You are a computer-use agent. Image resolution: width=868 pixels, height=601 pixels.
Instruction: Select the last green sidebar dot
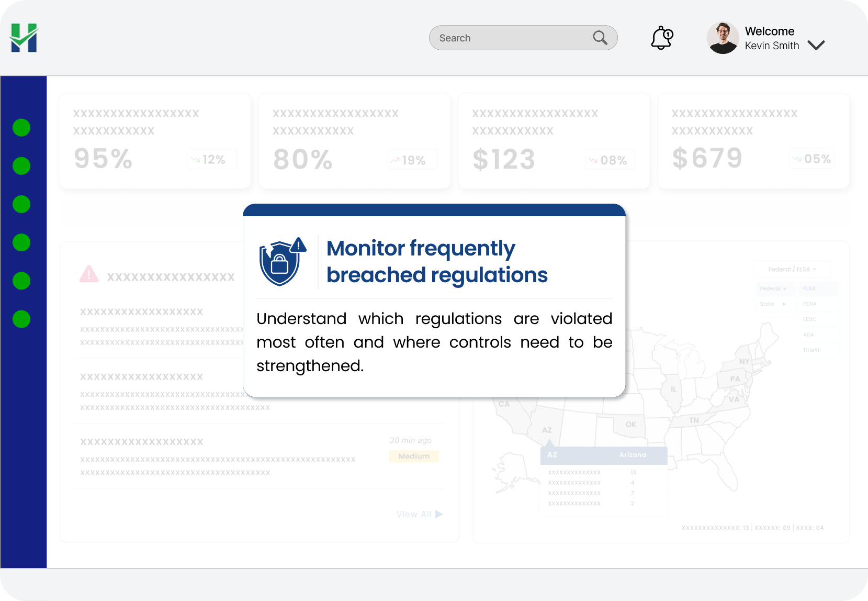click(21, 319)
